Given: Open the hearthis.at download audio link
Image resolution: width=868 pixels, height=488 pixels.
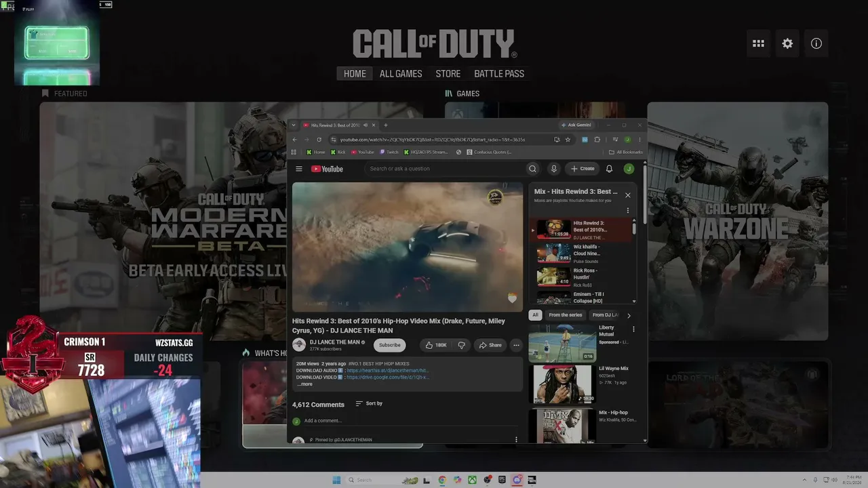Looking at the screenshot, I should (x=387, y=371).
